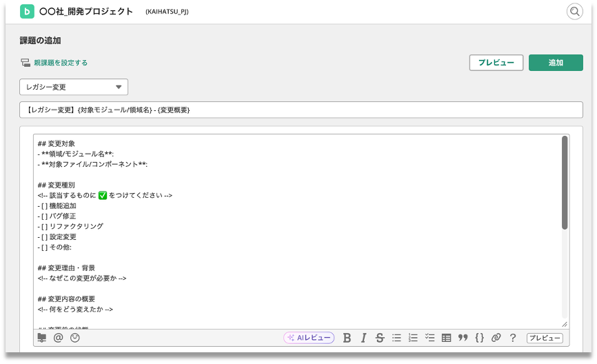Viewport: 597px width, 364px height.
Task: Open search with the magnifier icon
Action: (574, 12)
